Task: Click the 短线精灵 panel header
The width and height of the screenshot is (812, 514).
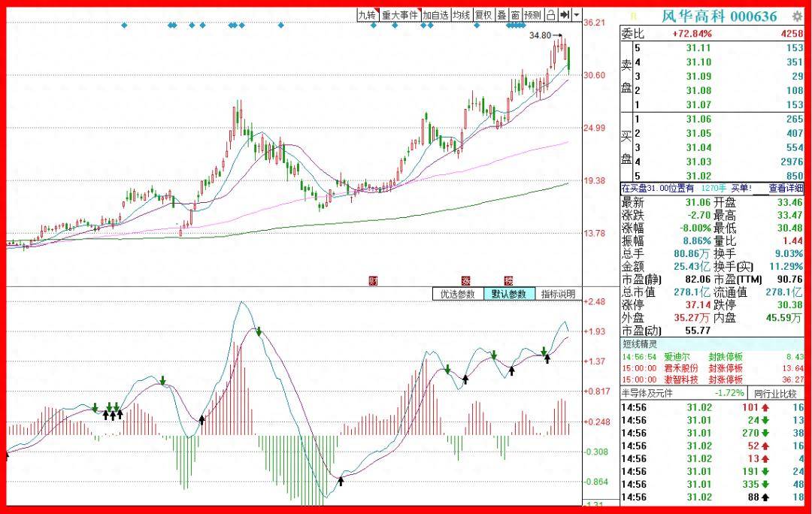Action: [640, 344]
